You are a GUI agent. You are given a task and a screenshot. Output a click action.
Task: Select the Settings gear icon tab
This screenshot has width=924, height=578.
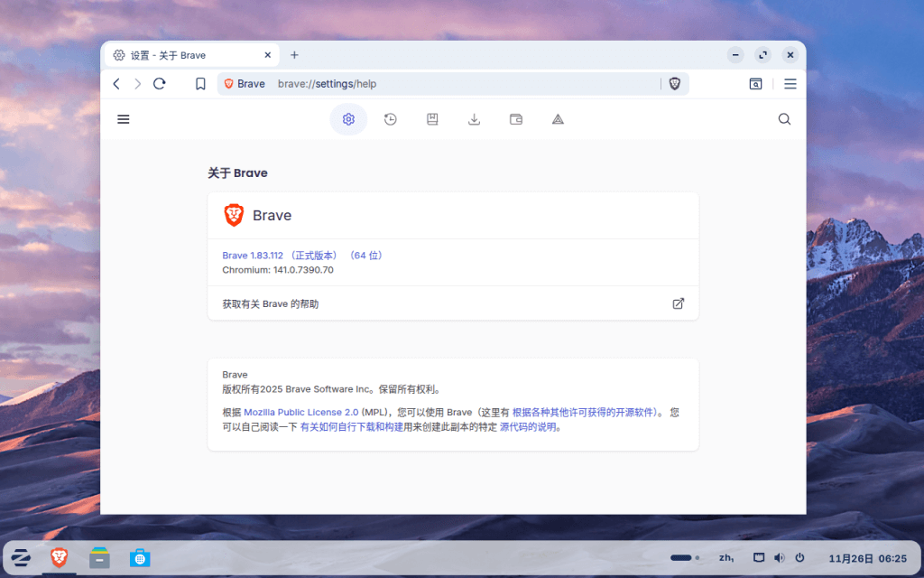click(348, 119)
